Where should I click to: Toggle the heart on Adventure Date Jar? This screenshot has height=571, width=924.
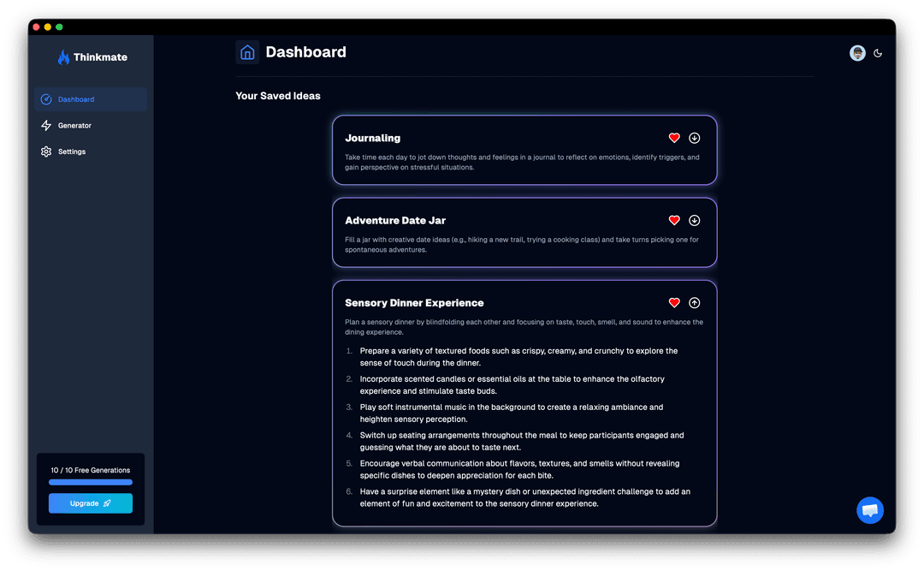pyautogui.click(x=674, y=220)
